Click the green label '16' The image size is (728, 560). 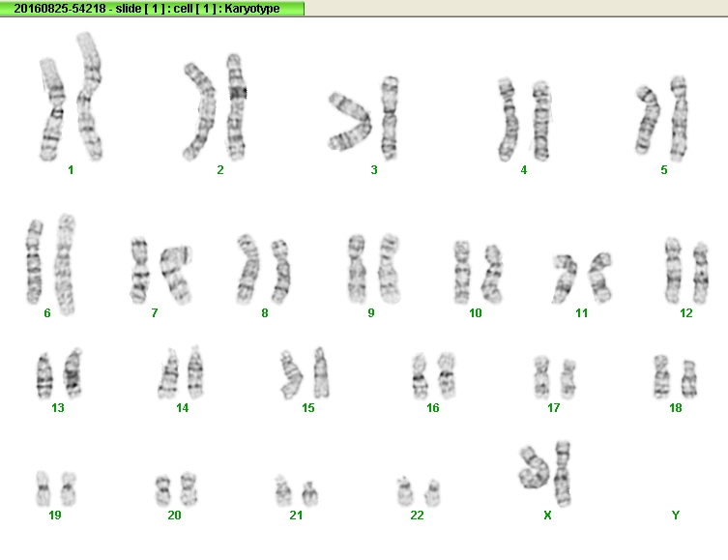pyautogui.click(x=433, y=408)
